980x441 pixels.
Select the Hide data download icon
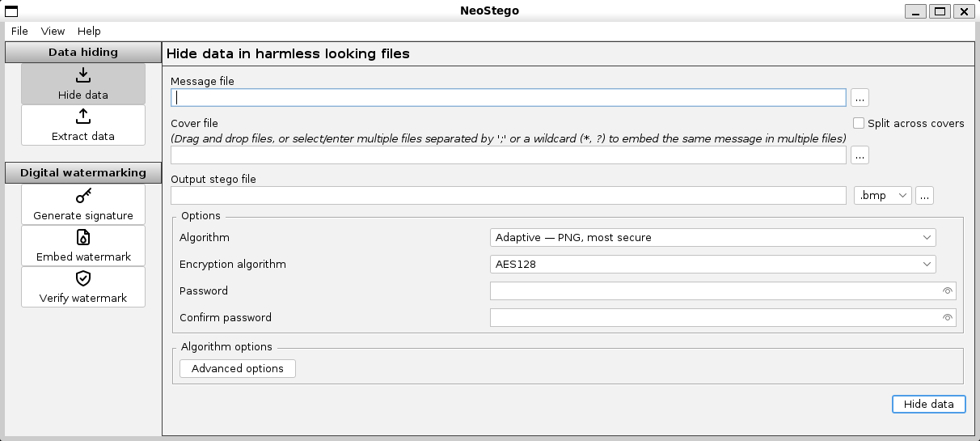click(x=83, y=76)
